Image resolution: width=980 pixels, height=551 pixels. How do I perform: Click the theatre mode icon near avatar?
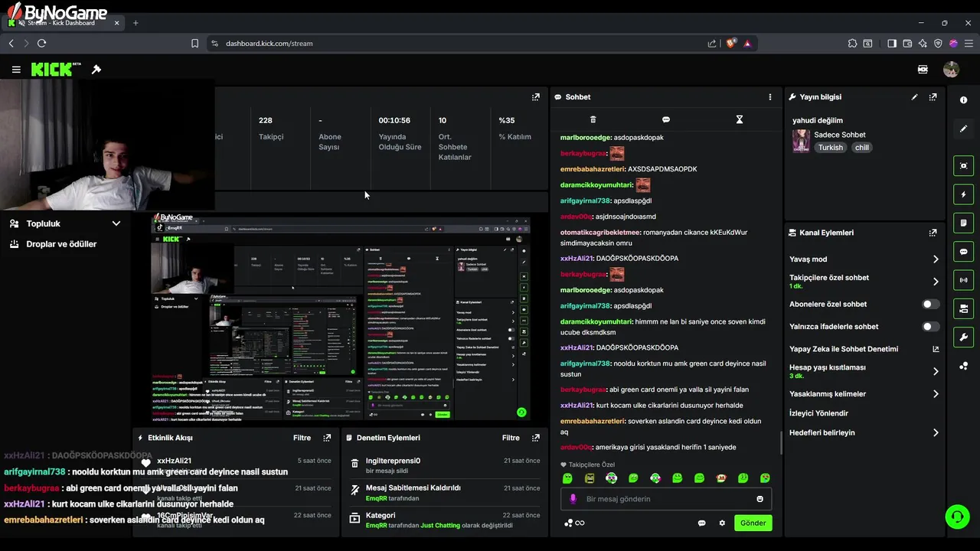[x=923, y=70]
